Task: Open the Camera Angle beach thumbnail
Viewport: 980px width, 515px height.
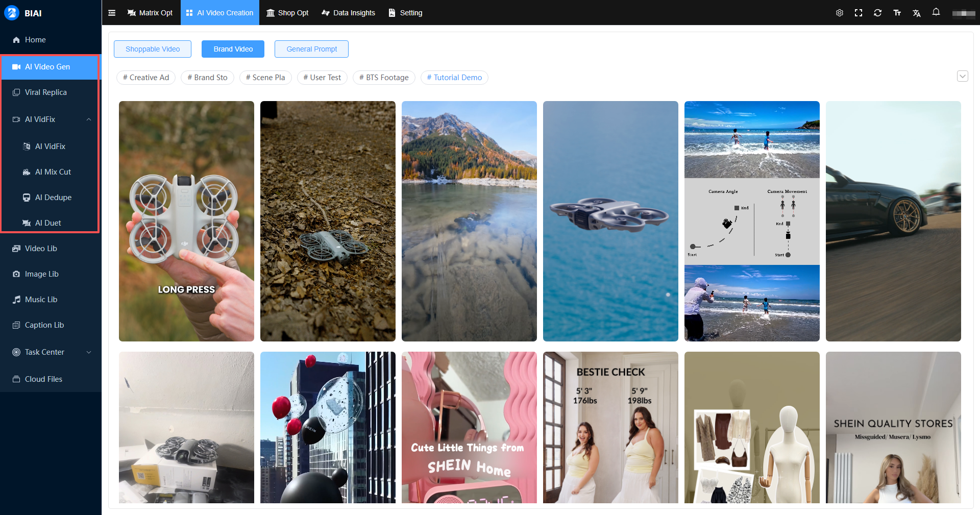Action: point(752,221)
